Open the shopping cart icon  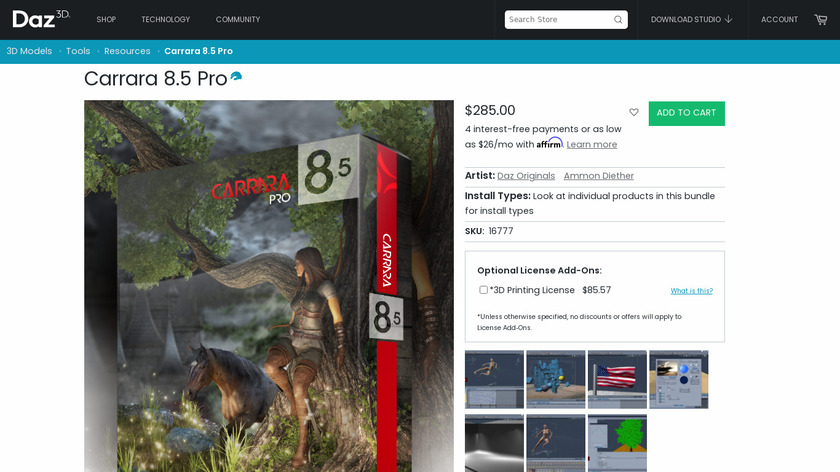[x=821, y=20]
